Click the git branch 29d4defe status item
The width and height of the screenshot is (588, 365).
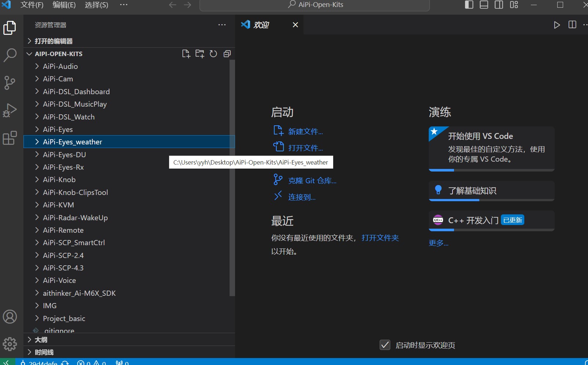click(39, 363)
